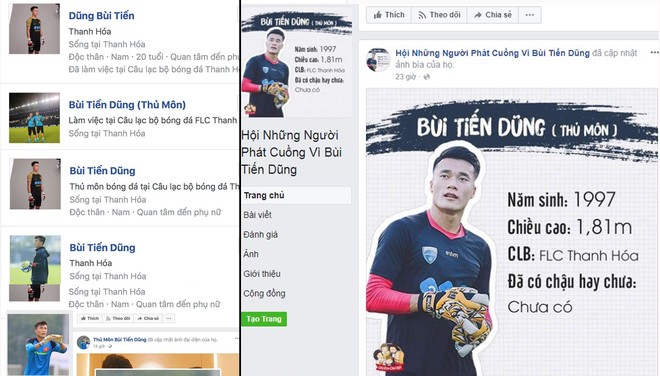The height and width of the screenshot is (376, 660).
Task: Open the Bùi Tiến Dũng (Thủ Môn) profile link
Action: pyautogui.click(x=127, y=104)
